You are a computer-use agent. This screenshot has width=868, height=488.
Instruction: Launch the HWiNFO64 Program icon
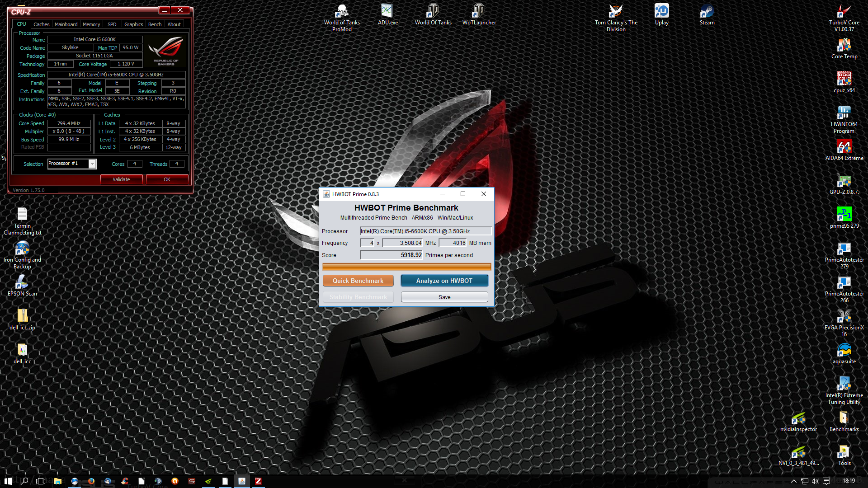(844, 119)
